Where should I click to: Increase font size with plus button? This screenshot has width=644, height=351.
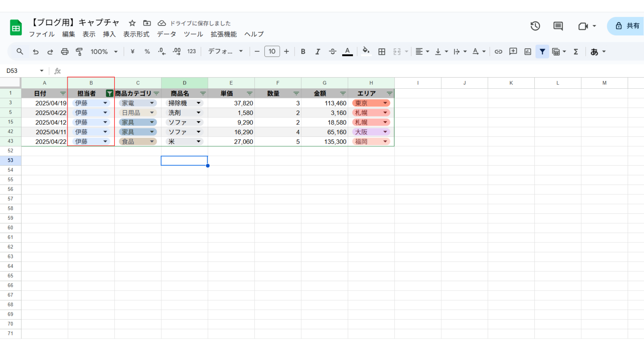286,52
